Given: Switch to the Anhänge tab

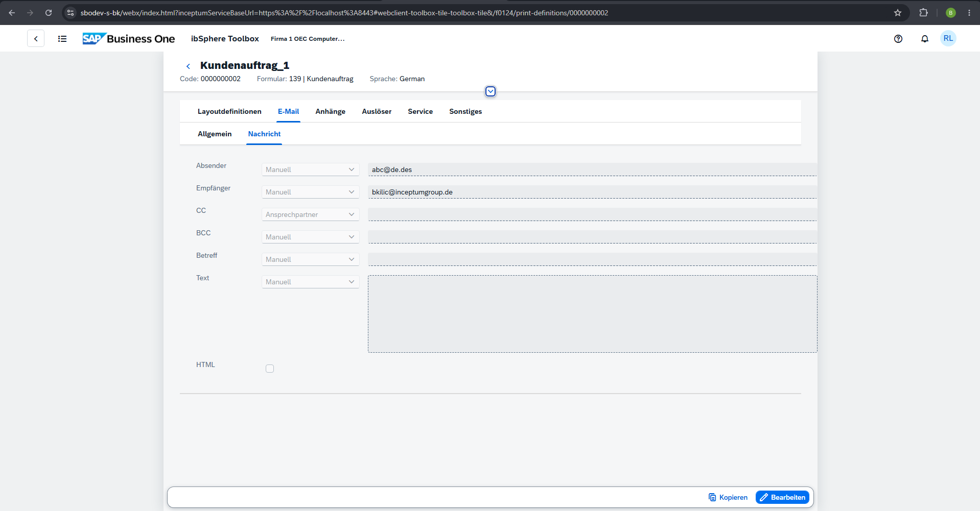Looking at the screenshot, I should [x=330, y=111].
